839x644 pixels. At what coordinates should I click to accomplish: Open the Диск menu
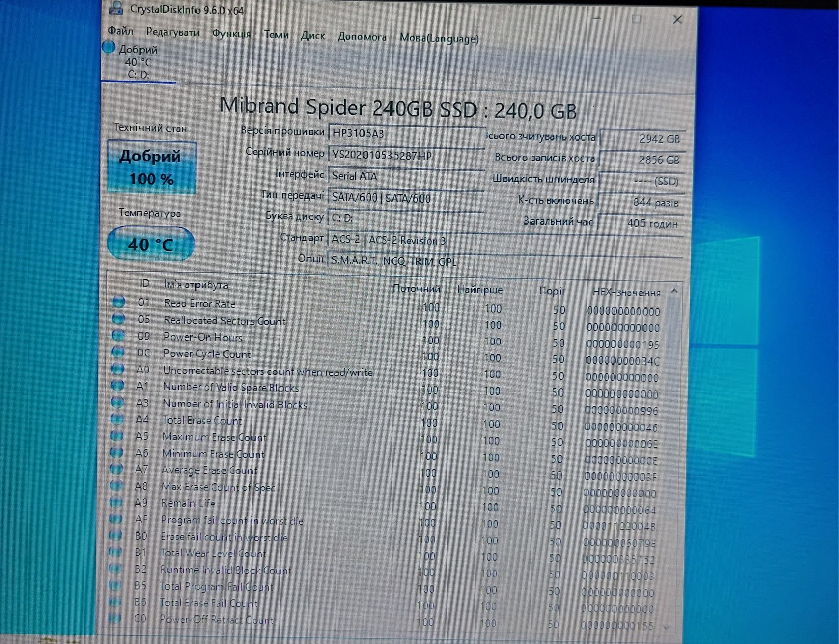pos(313,36)
